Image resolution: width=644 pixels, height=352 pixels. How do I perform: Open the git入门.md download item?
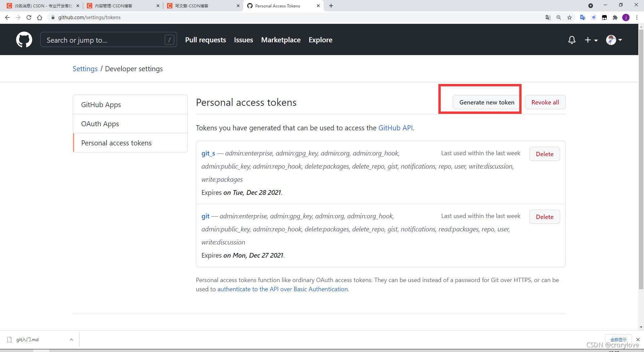coord(28,340)
